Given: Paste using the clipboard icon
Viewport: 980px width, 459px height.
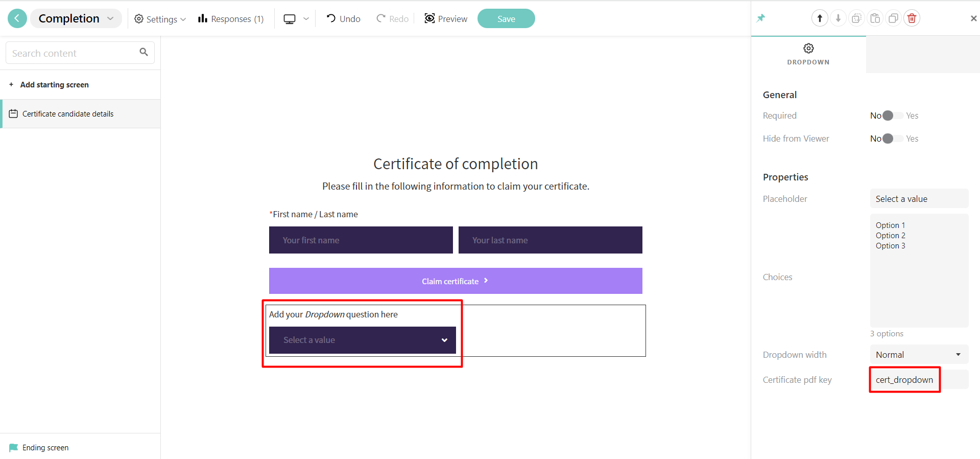Looking at the screenshot, I should coord(875,18).
